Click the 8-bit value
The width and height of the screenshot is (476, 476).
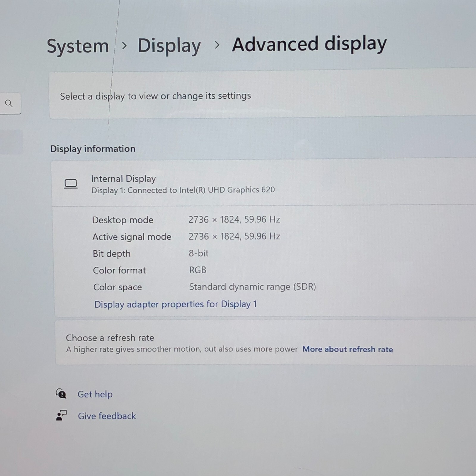click(x=198, y=253)
